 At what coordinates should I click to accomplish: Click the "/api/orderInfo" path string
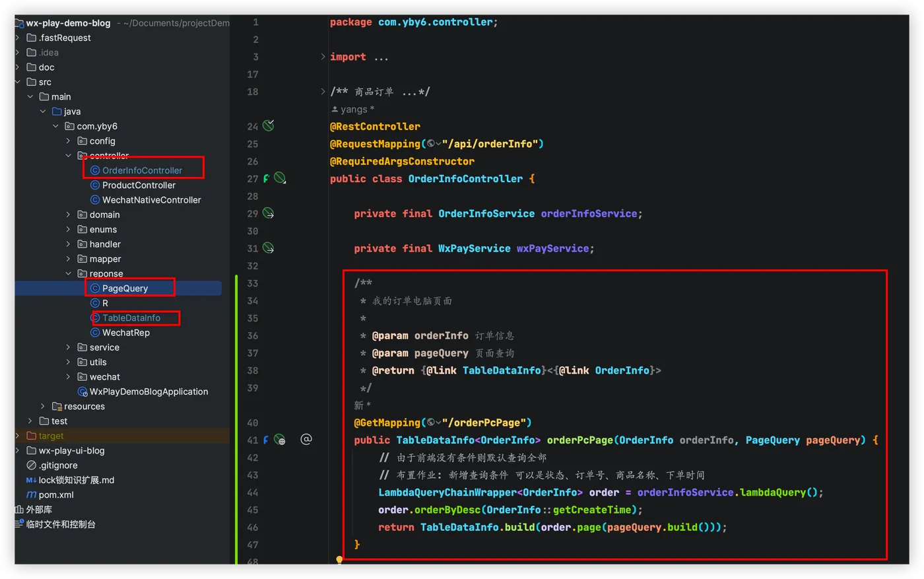[490, 144]
